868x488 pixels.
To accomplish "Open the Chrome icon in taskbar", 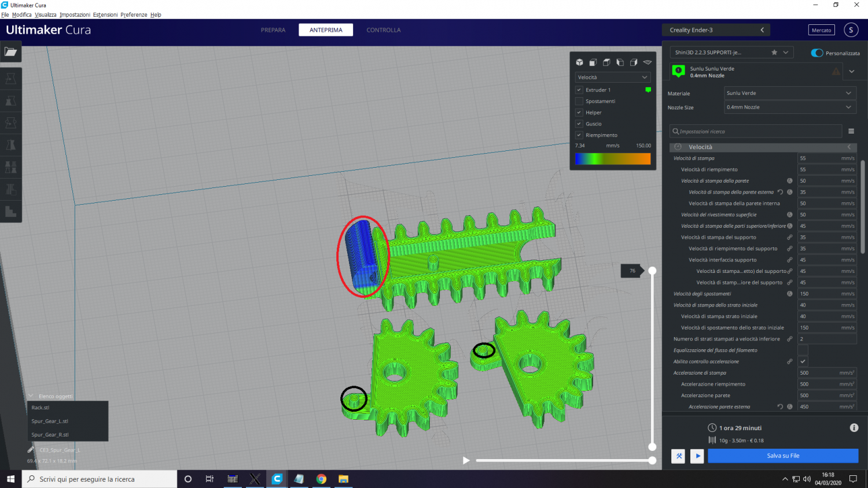I will tap(321, 479).
